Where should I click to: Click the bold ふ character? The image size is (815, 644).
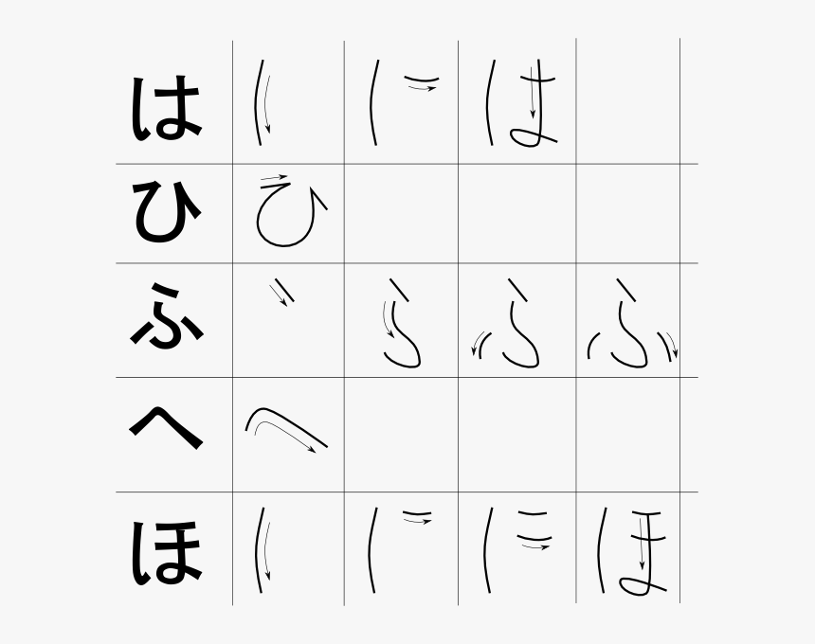tap(166, 315)
